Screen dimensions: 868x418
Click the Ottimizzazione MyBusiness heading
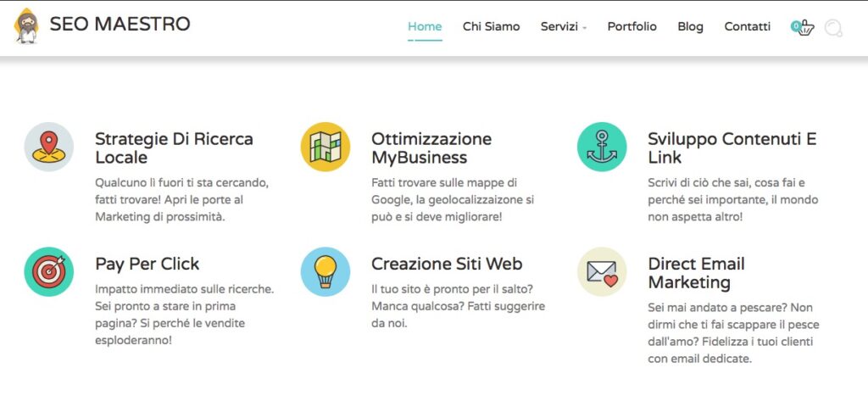tap(431, 148)
